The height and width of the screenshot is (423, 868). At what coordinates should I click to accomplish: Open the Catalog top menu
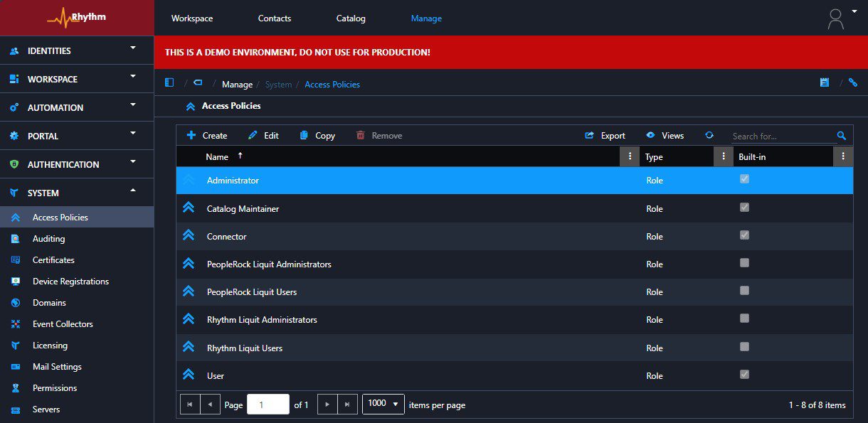[x=351, y=18]
